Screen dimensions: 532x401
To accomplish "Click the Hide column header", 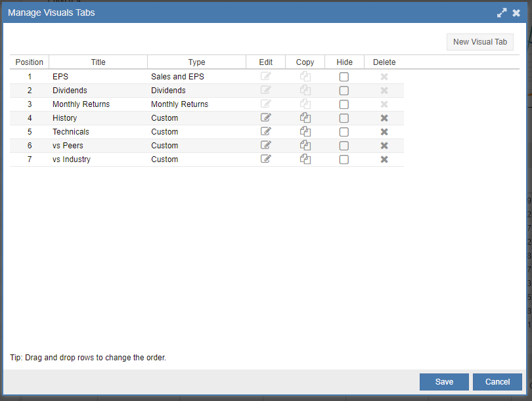I will pyautogui.click(x=344, y=62).
